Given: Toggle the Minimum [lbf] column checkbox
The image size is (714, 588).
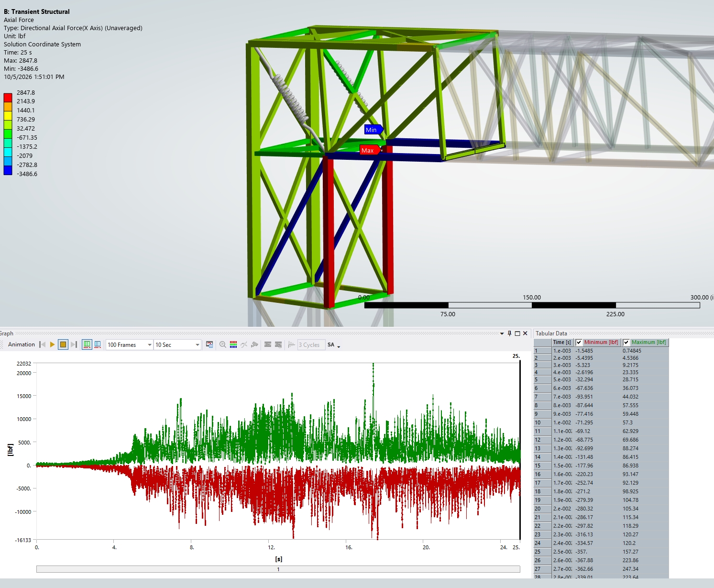Looking at the screenshot, I should 579,342.
